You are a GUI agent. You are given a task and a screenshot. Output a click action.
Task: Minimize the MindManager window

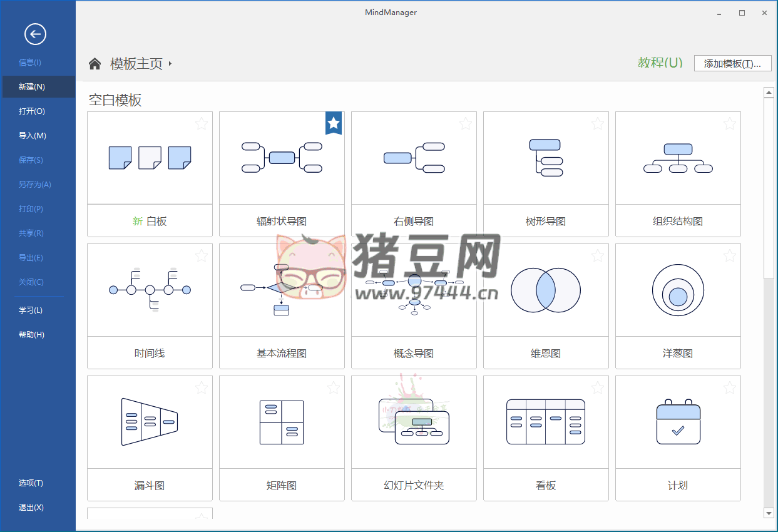click(719, 13)
